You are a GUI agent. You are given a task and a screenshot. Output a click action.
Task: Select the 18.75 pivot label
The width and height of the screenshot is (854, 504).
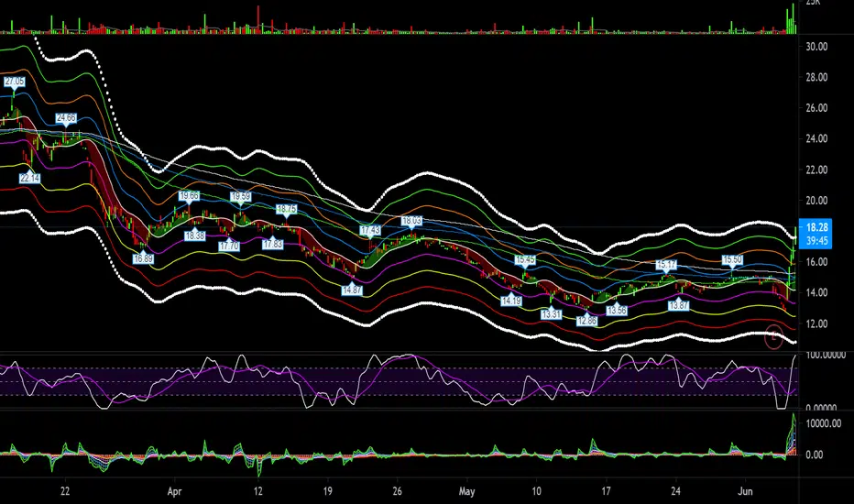pos(287,209)
